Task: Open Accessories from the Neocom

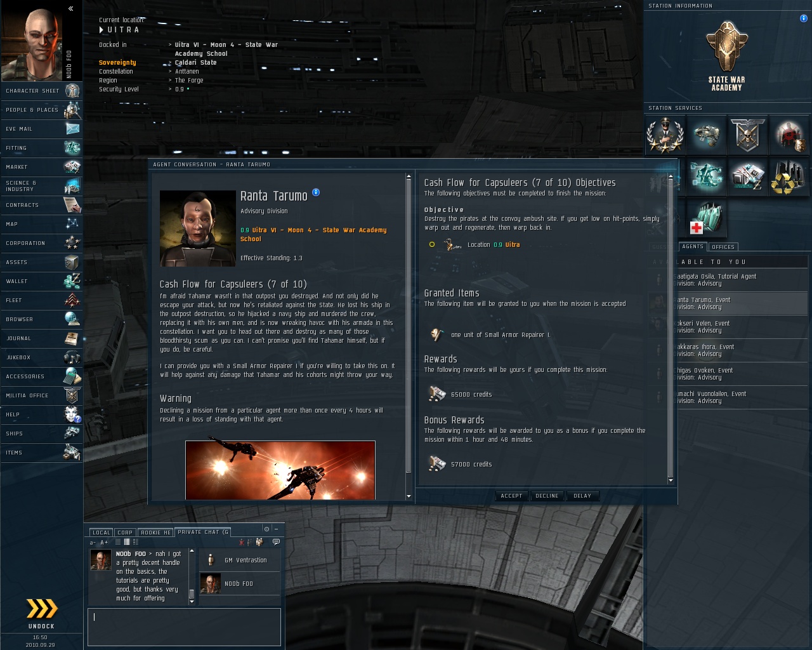Action: (41, 376)
